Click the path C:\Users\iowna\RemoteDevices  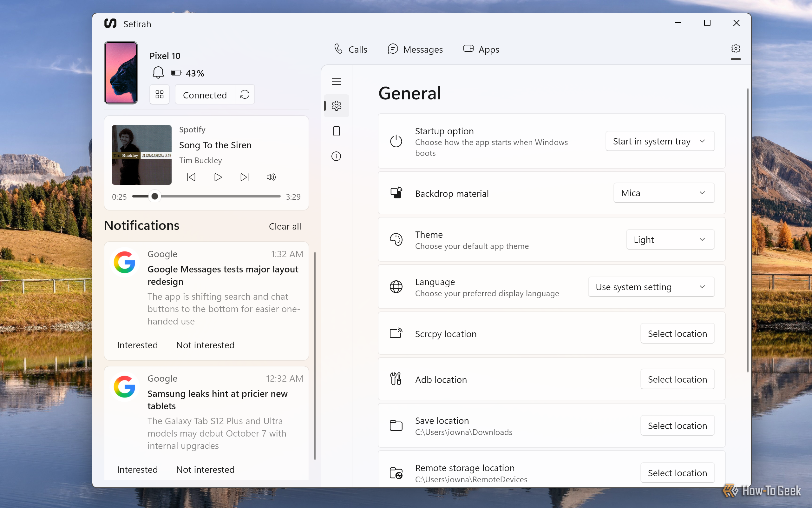471,479
